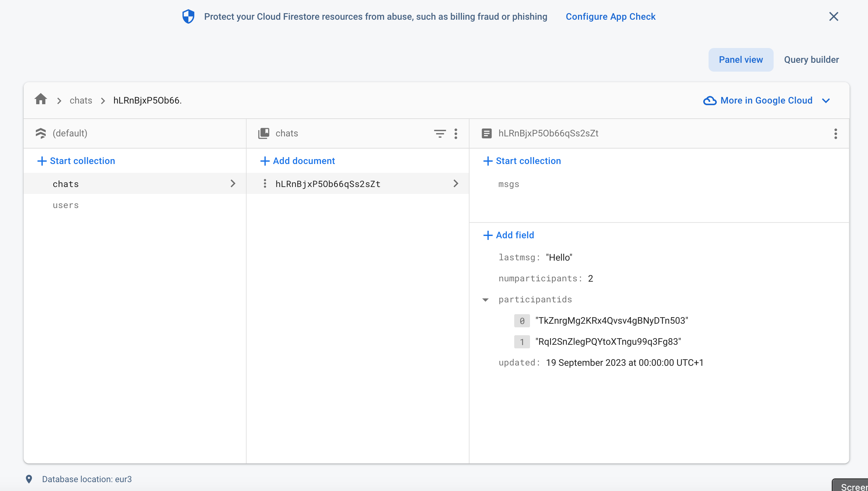Click the "Hello" field value
868x491 pixels.
(x=559, y=257)
